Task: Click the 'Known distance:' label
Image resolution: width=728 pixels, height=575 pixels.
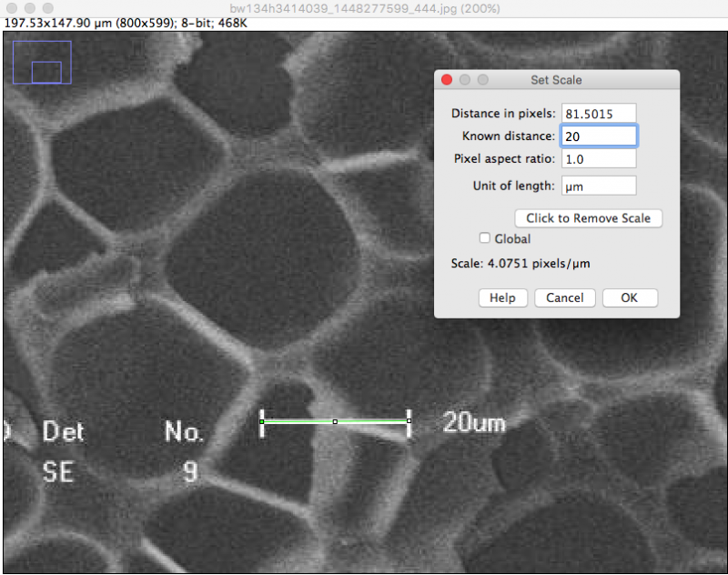Action: coord(509,136)
